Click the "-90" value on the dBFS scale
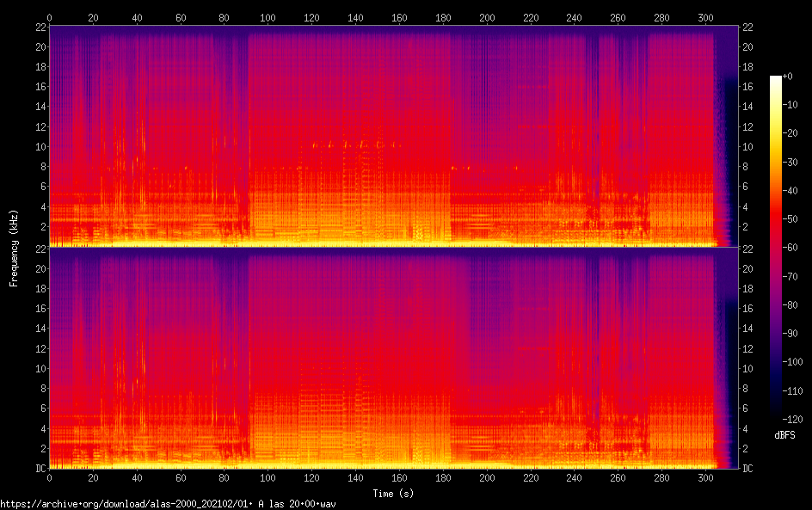Viewport: 812px width, 510px height. [790, 334]
